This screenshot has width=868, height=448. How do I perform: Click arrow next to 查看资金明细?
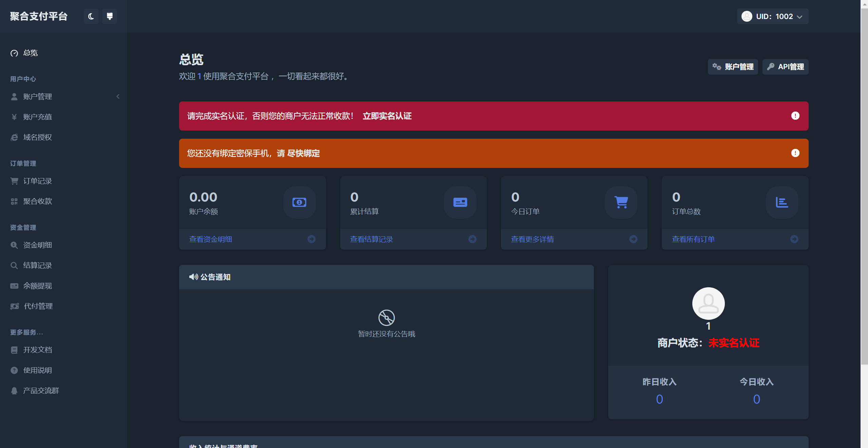pyautogui.click(x=311, y=239)
